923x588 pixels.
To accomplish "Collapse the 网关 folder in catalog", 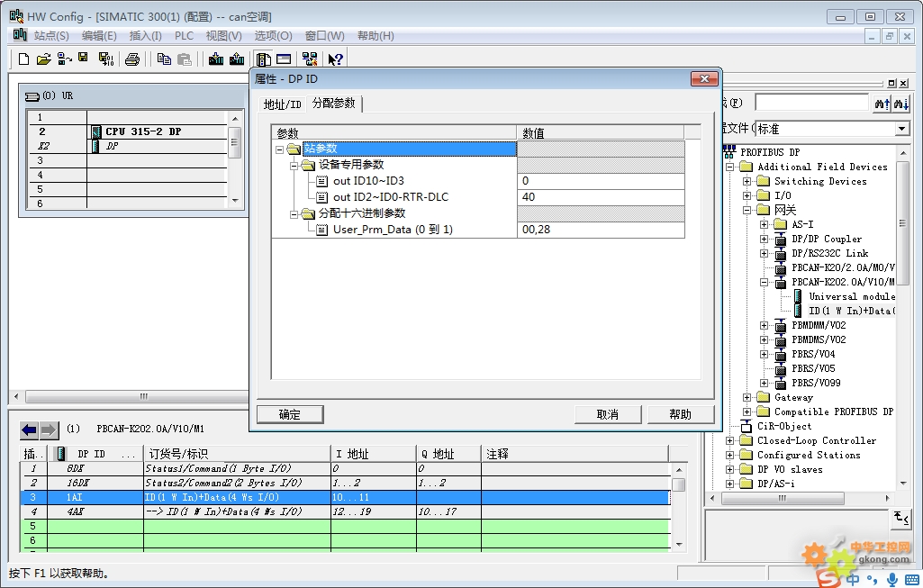I will (747, 210).
